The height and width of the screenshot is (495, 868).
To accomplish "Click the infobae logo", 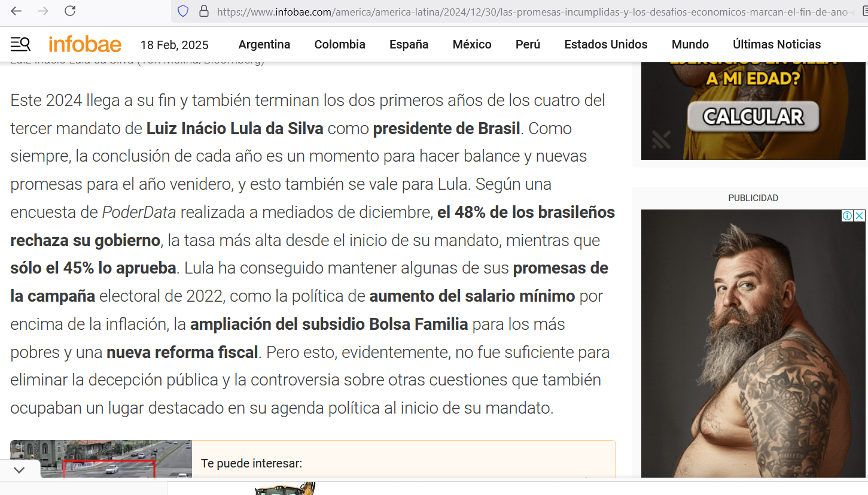I will (x=85, y=44).
